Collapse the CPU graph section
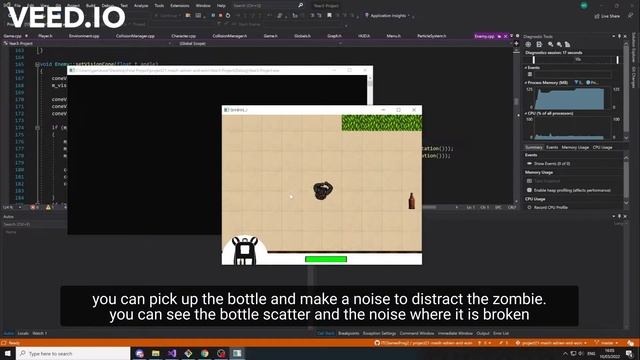This screenshot has width=640, height=360. (x=526, y=113)
